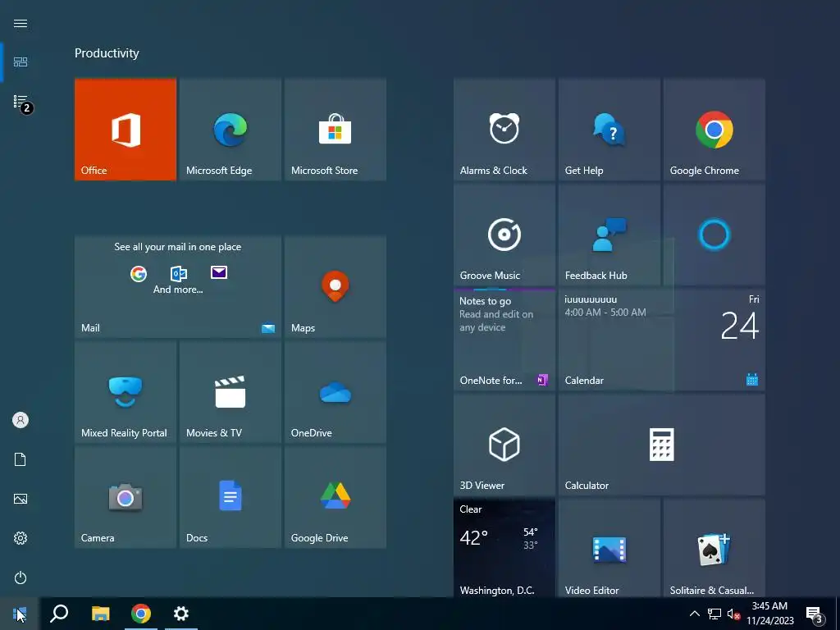Expand the Start hamburger menu

click(x=21, y=23)
